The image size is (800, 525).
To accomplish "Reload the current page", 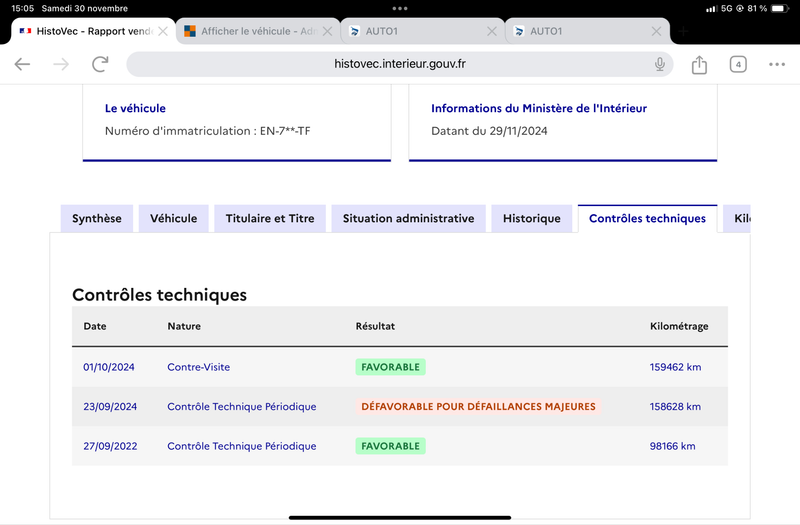I will pyautogui.click(x=100, y=64).
